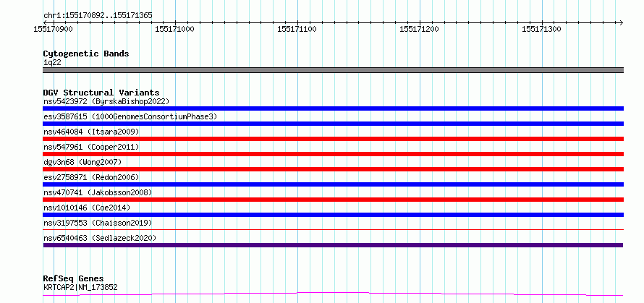The image size is (644, 303).
Task: Open variant label esv2758971 (Redon2006)
Action: pos(91,177)
